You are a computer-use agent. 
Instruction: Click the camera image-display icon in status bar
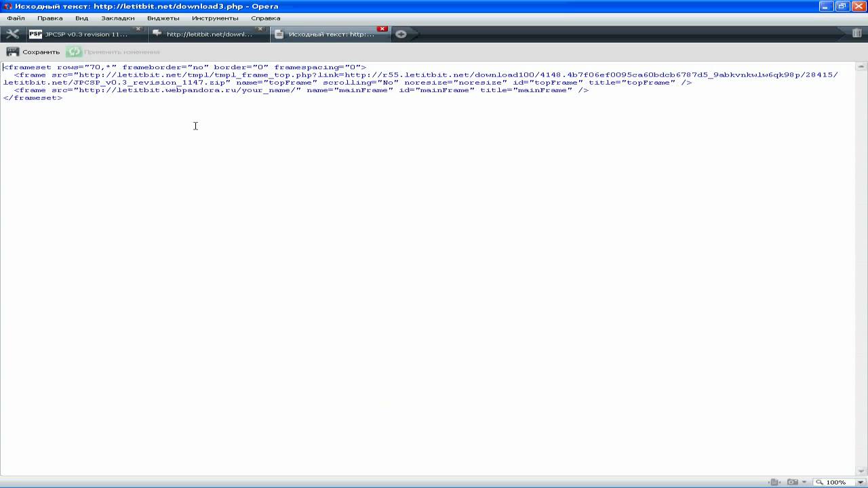click(x=792, y=482)
